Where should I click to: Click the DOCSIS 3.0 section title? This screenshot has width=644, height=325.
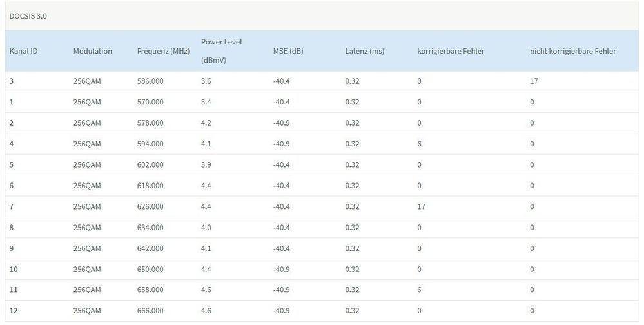(28, 16)
